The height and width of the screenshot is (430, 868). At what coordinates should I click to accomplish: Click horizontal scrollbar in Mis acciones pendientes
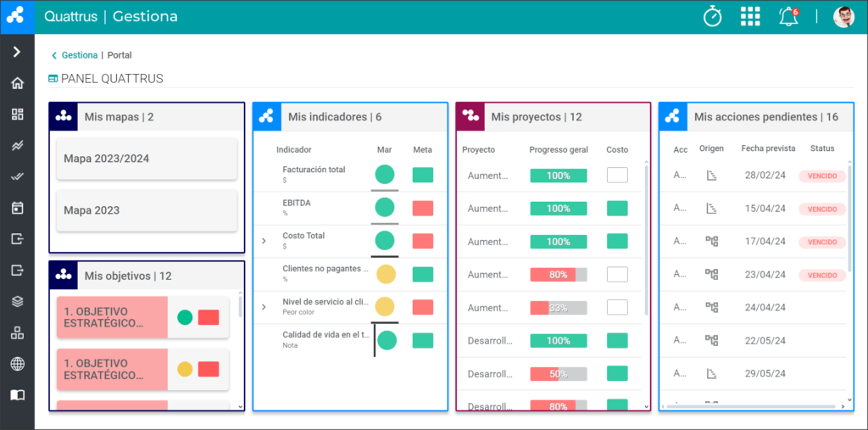[751, 407]
